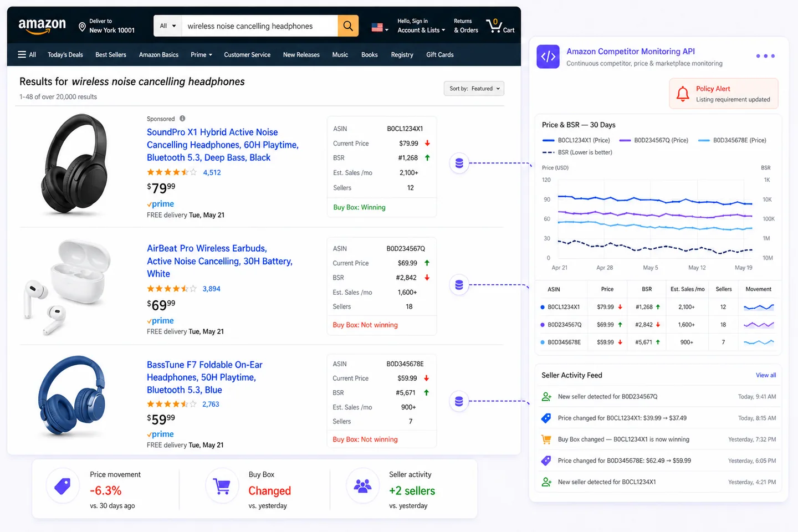Image resolution: width=798 pixels, height=532 pixels.
Task: Open AirBeat Pro Wireless Earbuds title link
Action: [219, 261]
